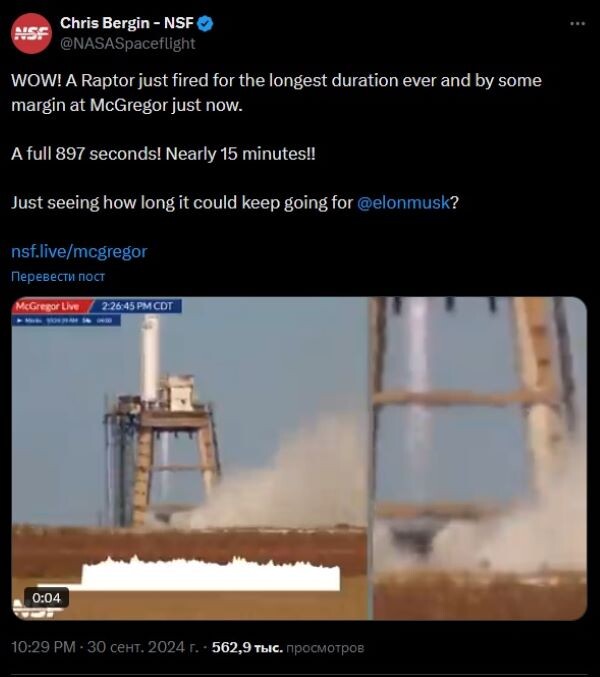Follow the nsf.live/mcgregor link

(79, 251)
